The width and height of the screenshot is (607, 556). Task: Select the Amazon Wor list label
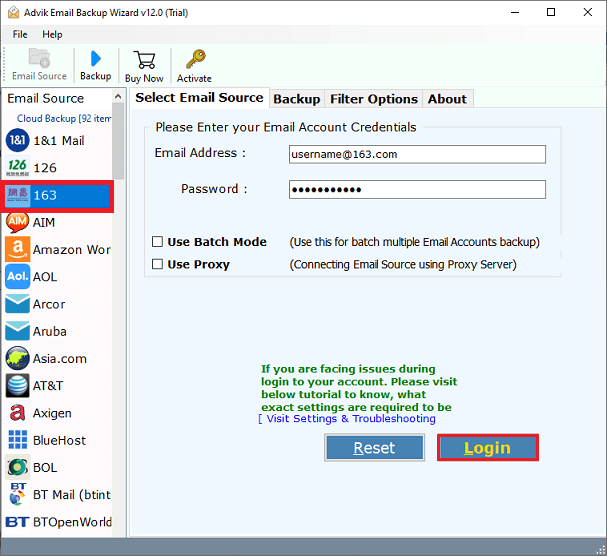click(x=72, y=250)
